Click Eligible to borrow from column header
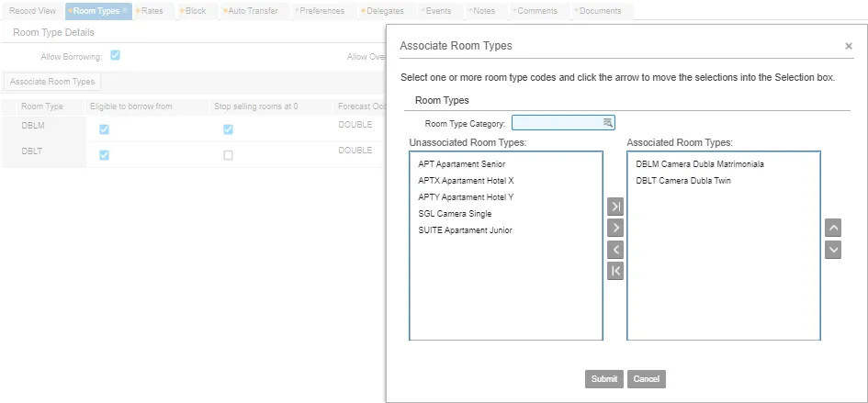Screen dimensions: 868x403 (131, 106)
